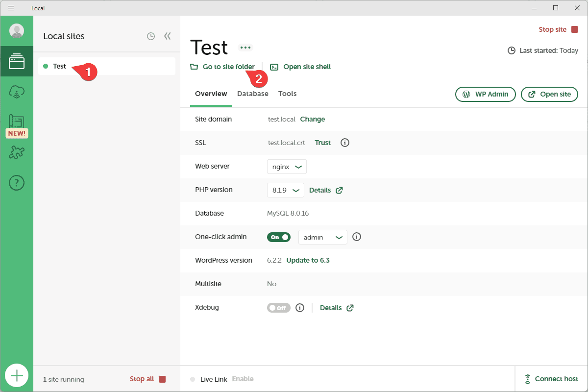This screenshot has height=392, width=588.
Task: Click the Multisite No value
Action: point(271,284)
